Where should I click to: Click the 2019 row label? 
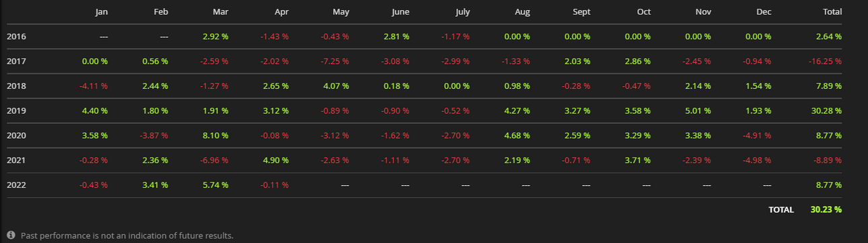coord(16,110)
